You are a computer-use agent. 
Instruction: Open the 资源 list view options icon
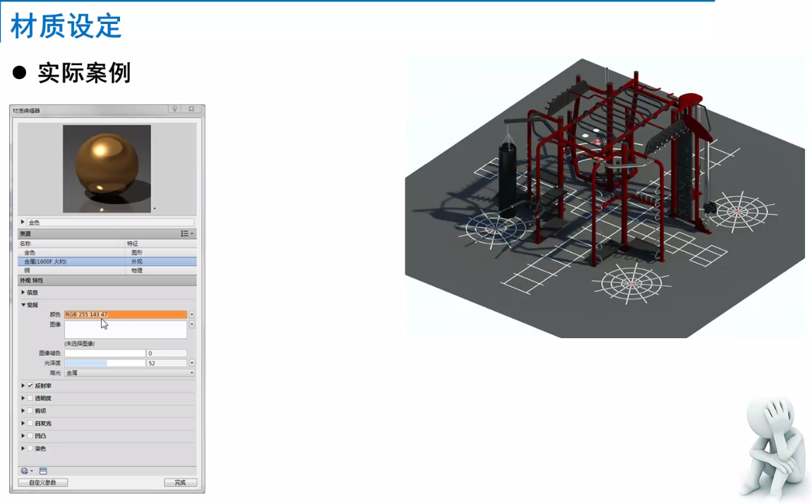[x=186, y=234]
